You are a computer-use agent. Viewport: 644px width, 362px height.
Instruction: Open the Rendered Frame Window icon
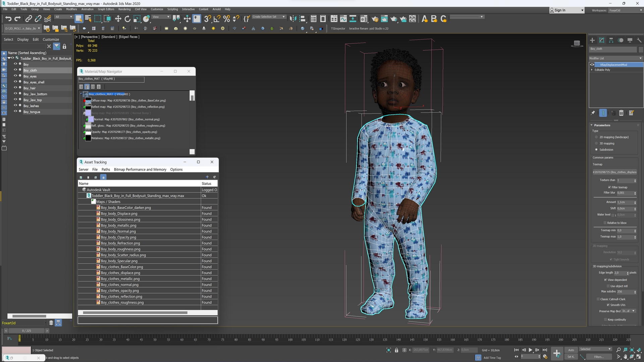point(384,19)
